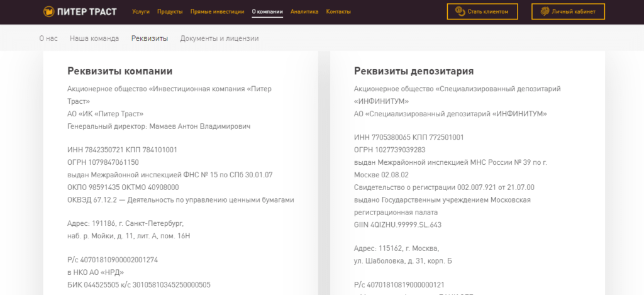
Task: Open the Продукты menu
Action: (x=170, y=11)
